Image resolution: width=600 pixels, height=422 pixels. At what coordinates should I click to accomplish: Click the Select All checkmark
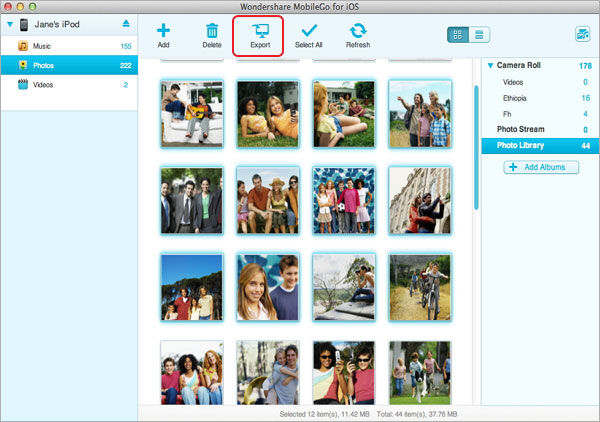309,31
